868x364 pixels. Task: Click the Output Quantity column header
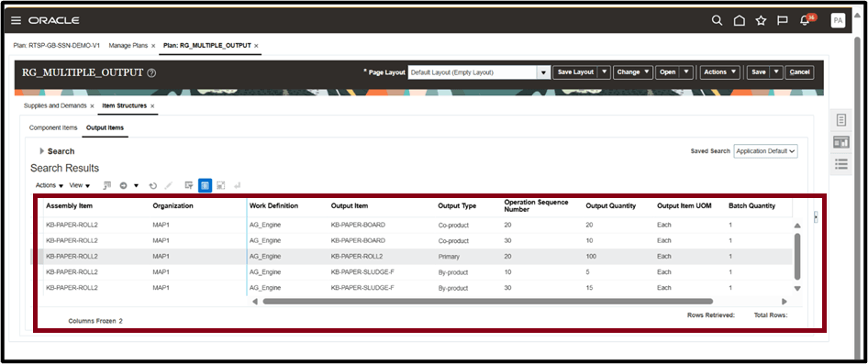[610, 205]
